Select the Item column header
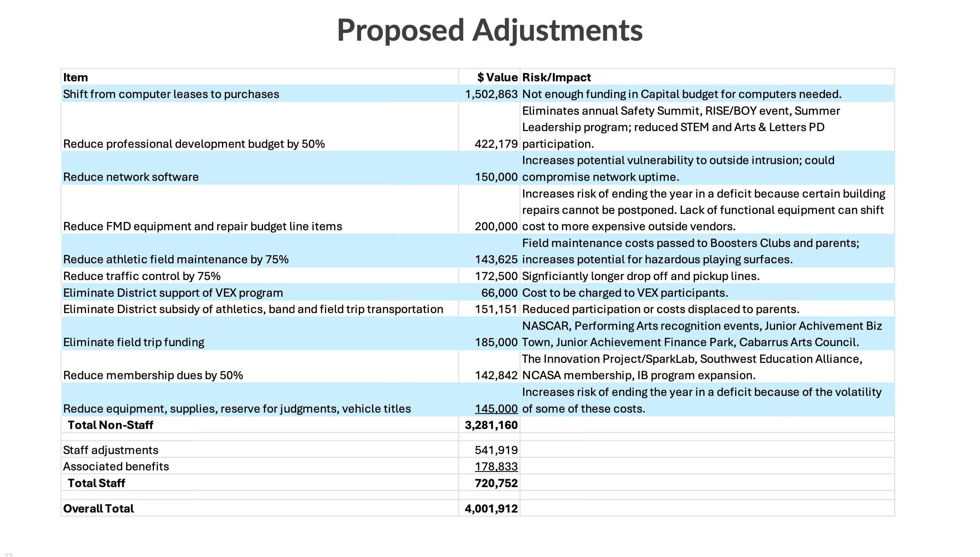Image resolution: width=980 pixels, height=557 pixels. click(x=75, y=77)
